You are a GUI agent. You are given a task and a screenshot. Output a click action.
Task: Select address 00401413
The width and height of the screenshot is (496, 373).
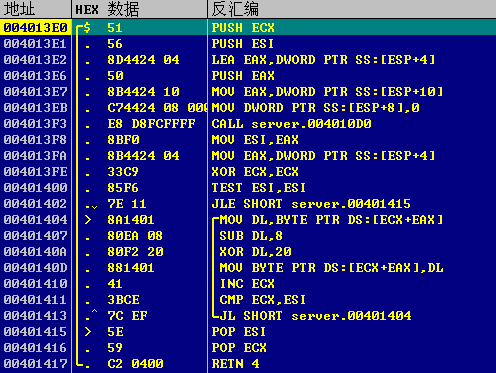point(35,316)
